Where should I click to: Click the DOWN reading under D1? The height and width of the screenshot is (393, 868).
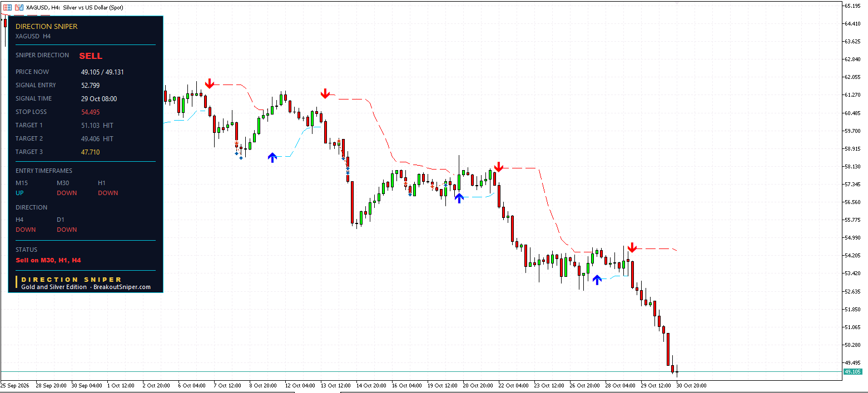pos(67,230)
